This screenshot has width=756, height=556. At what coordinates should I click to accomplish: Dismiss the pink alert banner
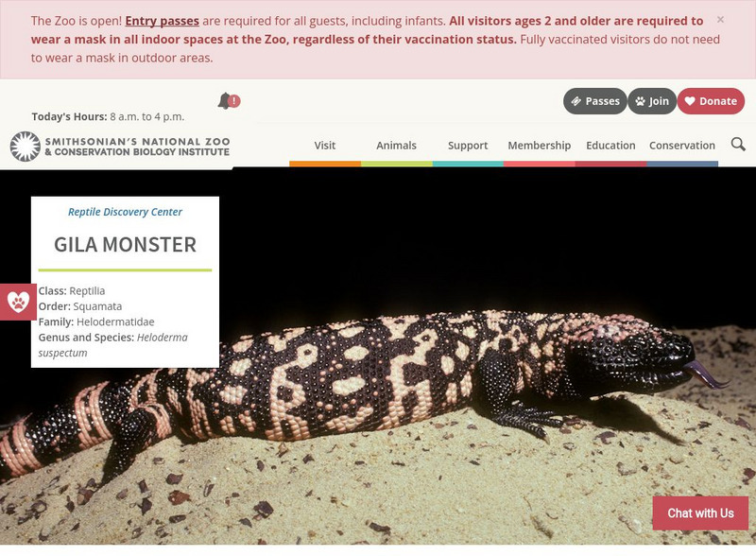click(x=720, y=20)
